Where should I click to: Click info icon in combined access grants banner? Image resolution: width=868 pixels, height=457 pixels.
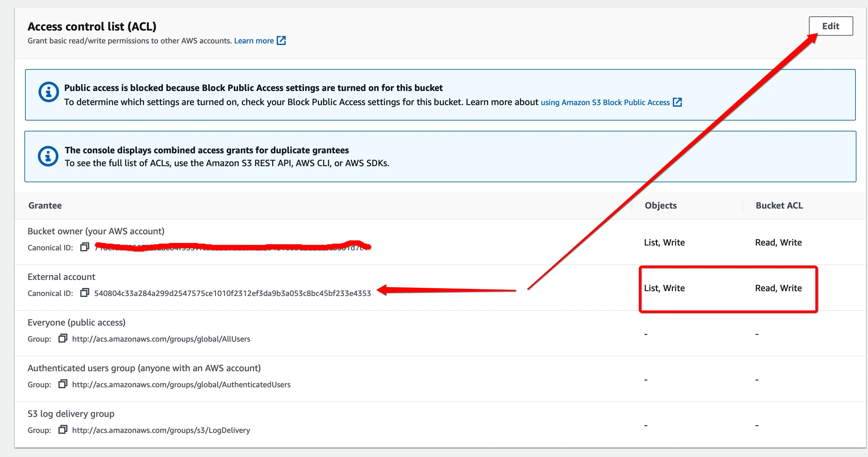coord(48,156)
